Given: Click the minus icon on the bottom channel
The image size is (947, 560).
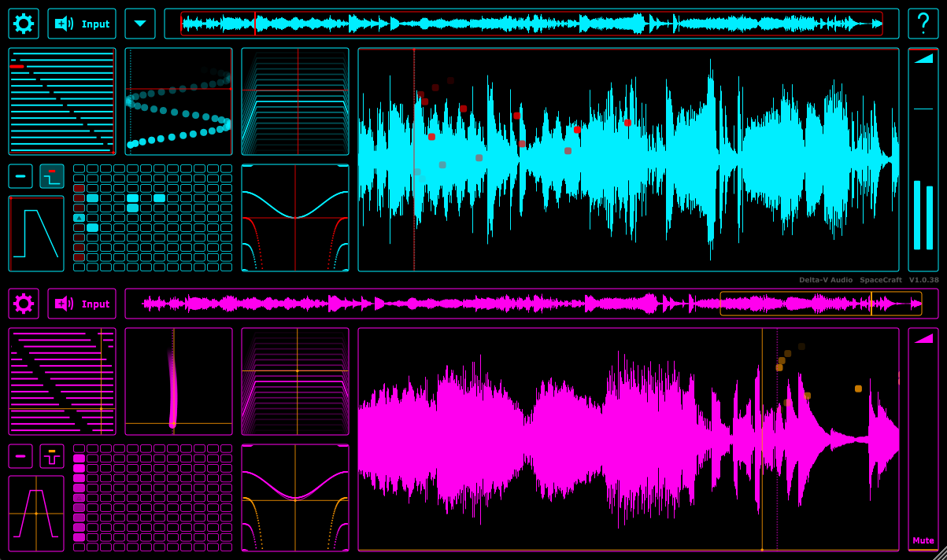Looking at the screenshot, I should (x=20, y=455).
